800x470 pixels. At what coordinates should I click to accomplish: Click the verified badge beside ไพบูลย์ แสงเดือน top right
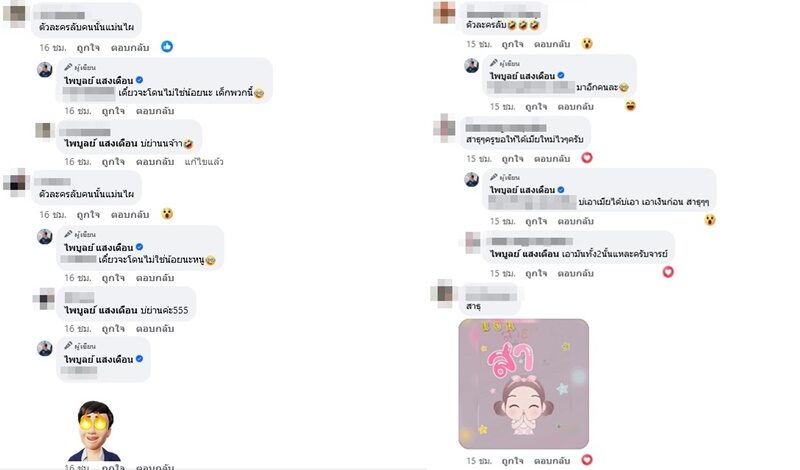pyautogui.click(x=561, y=76)
